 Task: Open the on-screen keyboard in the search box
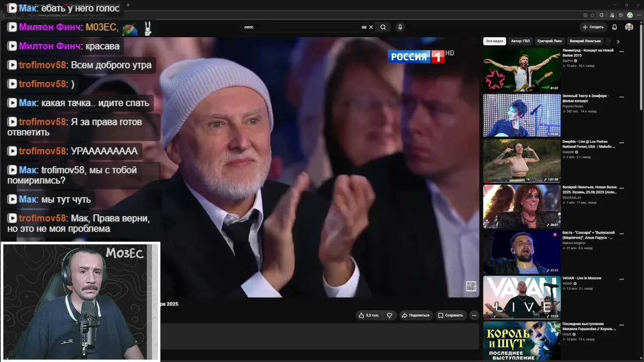tap(364, 27)
